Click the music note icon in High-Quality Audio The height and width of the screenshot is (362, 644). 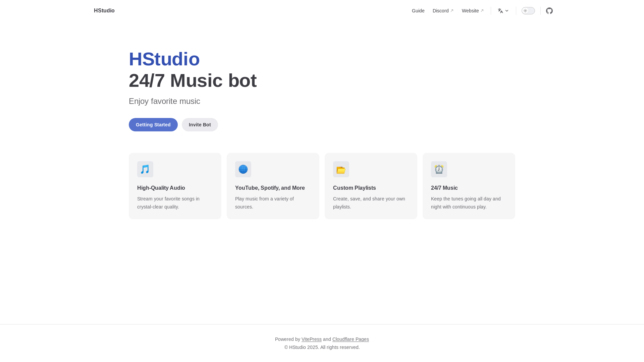coord(145,169)
